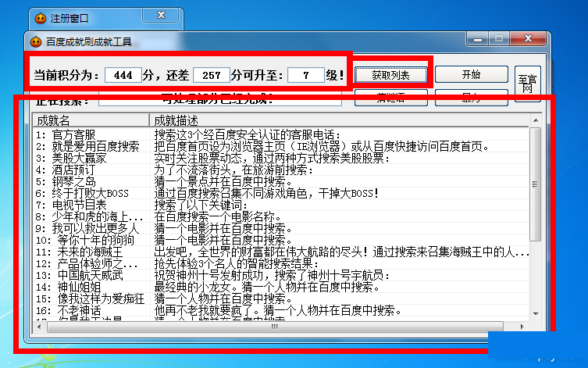Select row 14: 神仙姐姐
Screen dimensions: 588x368
coord(280,287)
